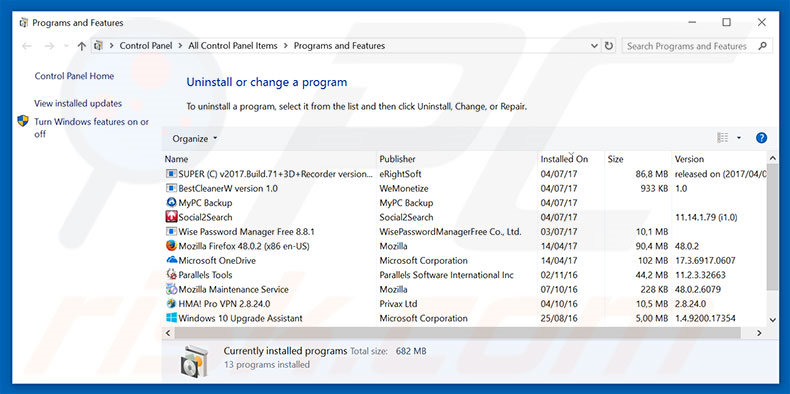Click the HMA! Pro VPN icon
Screen dimensions: 790x394
pyautogui.click(x=171, y=304)
